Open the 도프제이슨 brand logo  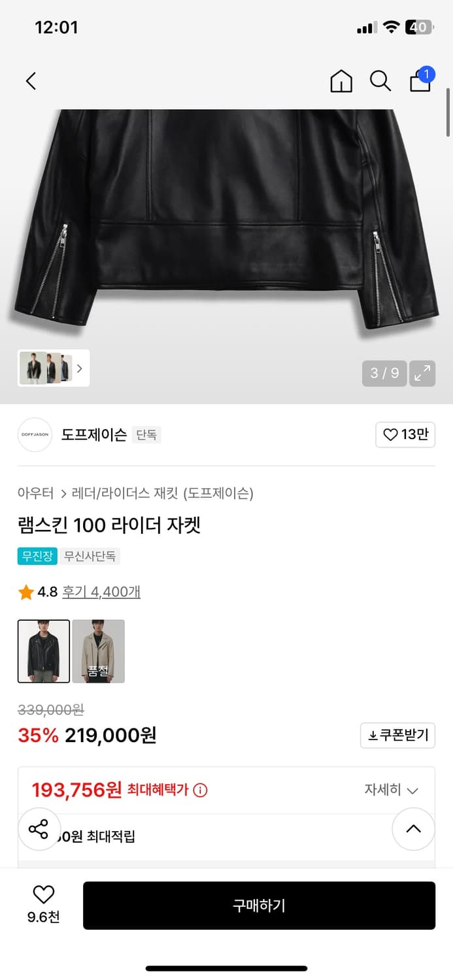[34, 434]
